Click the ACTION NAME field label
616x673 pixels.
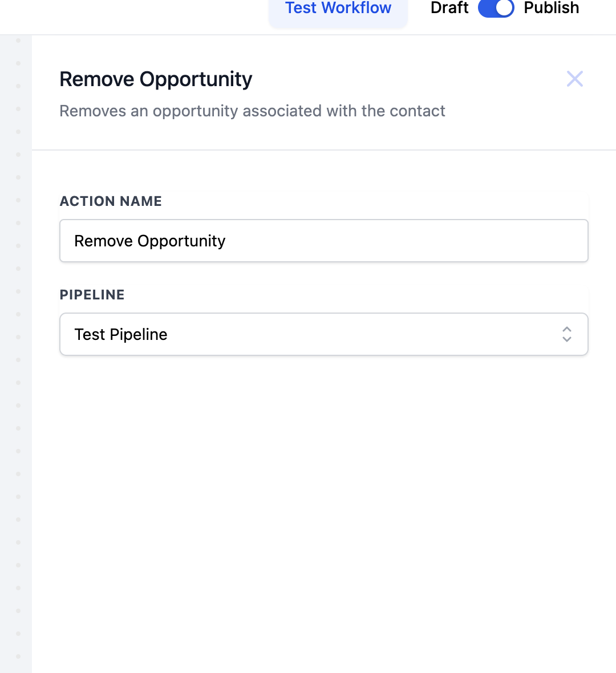point(111,201)
